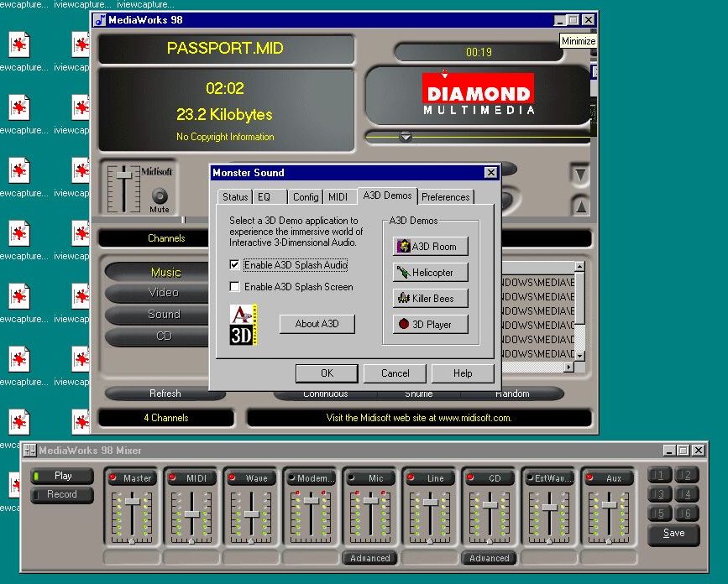Toggle the Line channel button in Mixer
728x584 pixels.
click(x=430, y=477)
